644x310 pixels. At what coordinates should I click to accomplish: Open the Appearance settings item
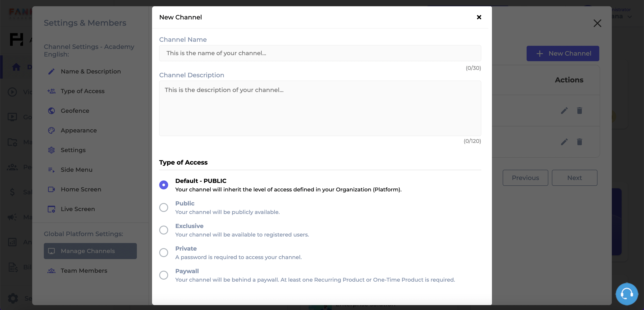coord(90,131)
